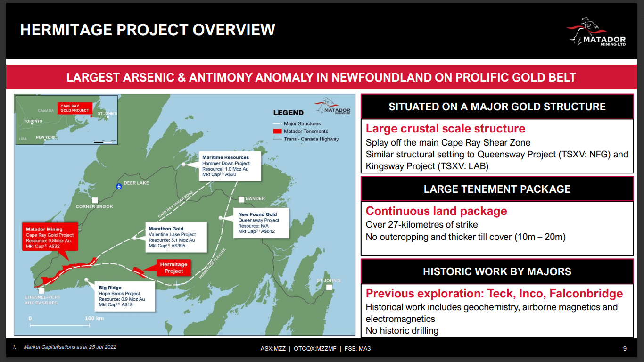644x362 pixels.
Task: Click the Historic Work by Majors header
Action: (x=497, y=271)
